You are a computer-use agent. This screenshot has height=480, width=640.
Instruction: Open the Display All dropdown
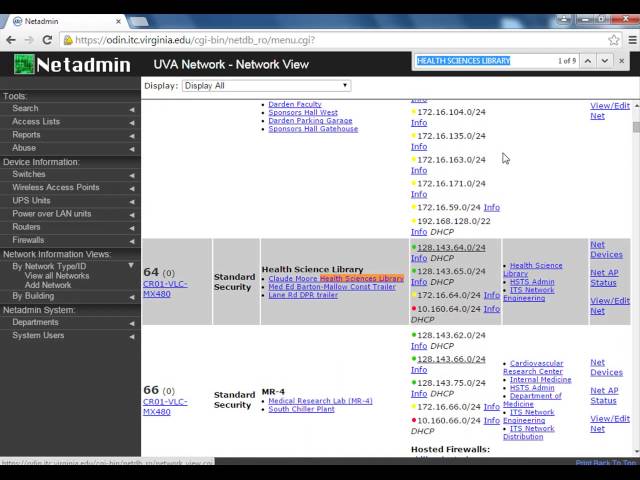pos(267,86)
